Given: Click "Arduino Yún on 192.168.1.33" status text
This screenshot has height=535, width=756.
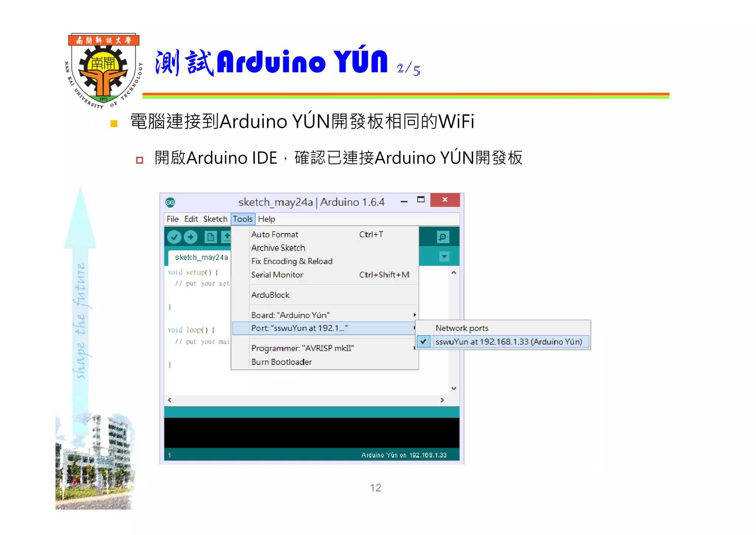Looking at the screenshot, I should (404, 455).
